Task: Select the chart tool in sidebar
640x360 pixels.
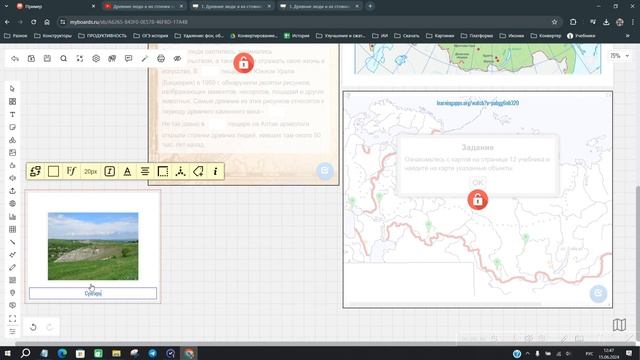Action: pos(12,216)
